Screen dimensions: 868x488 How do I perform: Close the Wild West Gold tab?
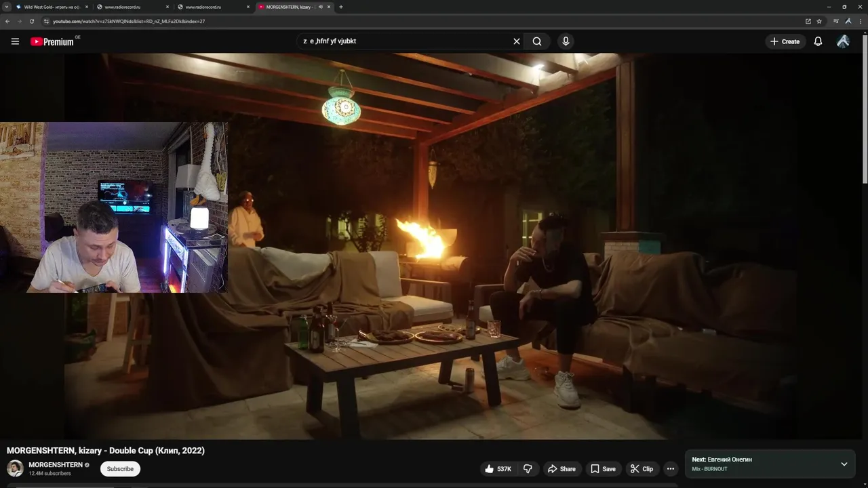(x=86, y=7)
